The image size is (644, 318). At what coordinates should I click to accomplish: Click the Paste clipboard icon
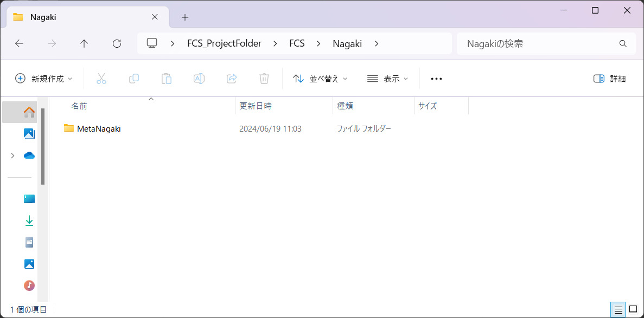pos(167,79)
